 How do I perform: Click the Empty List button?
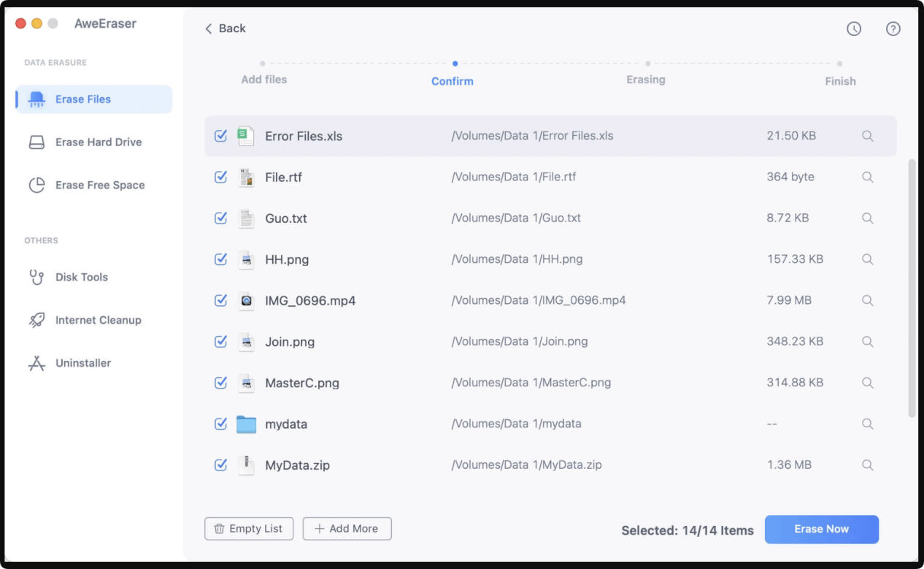249,529
